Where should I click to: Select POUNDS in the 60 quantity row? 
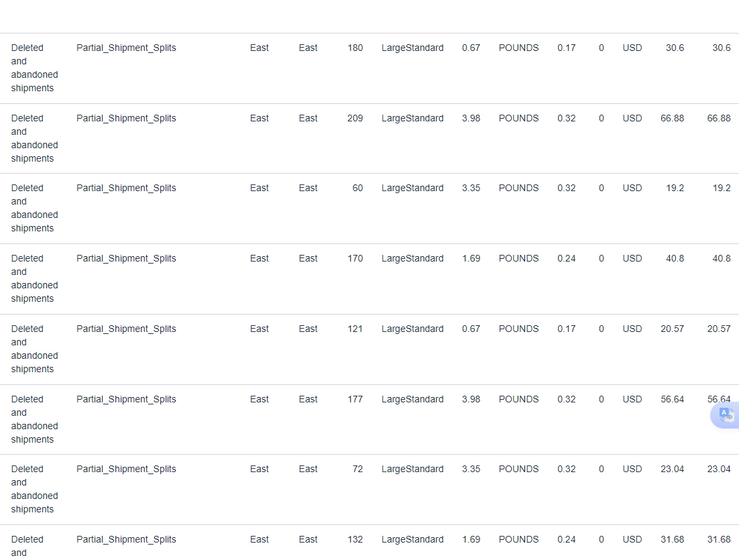coord(518,188)
